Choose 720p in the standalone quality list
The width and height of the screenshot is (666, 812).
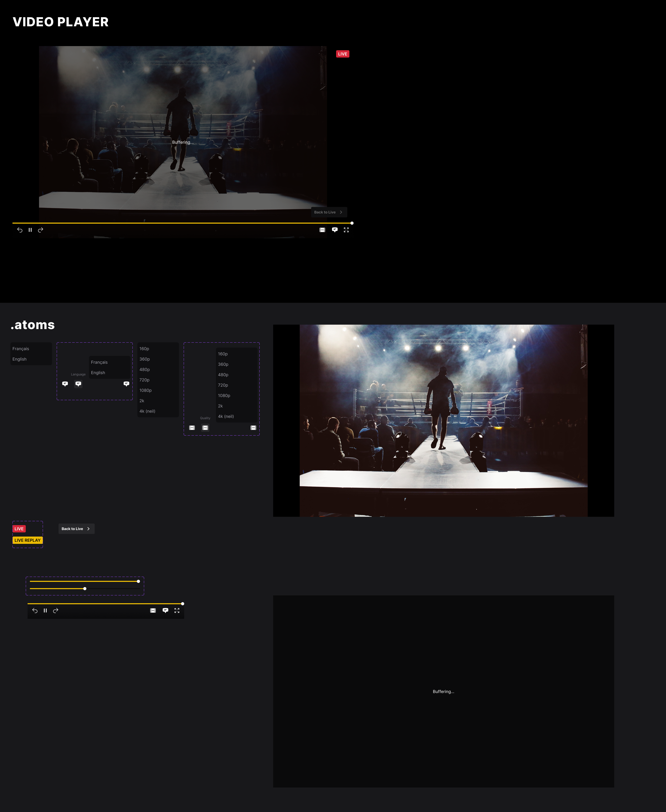tap(145, 380)
